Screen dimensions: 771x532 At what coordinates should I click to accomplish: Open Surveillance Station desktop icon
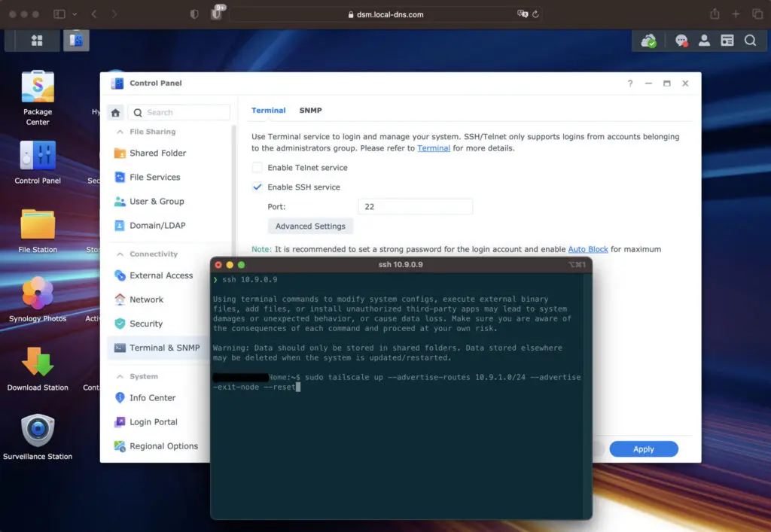(38, 437)
